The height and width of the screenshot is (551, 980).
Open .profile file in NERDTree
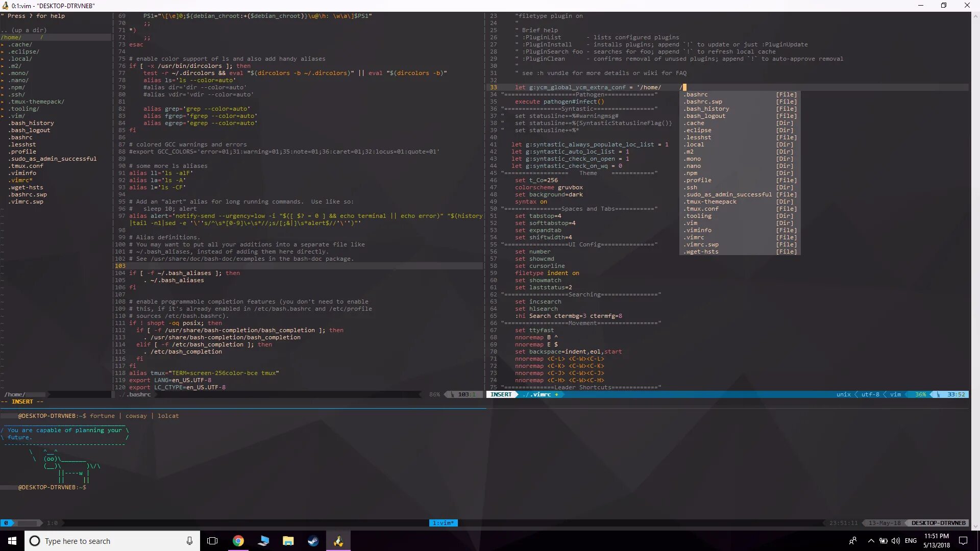23,152
